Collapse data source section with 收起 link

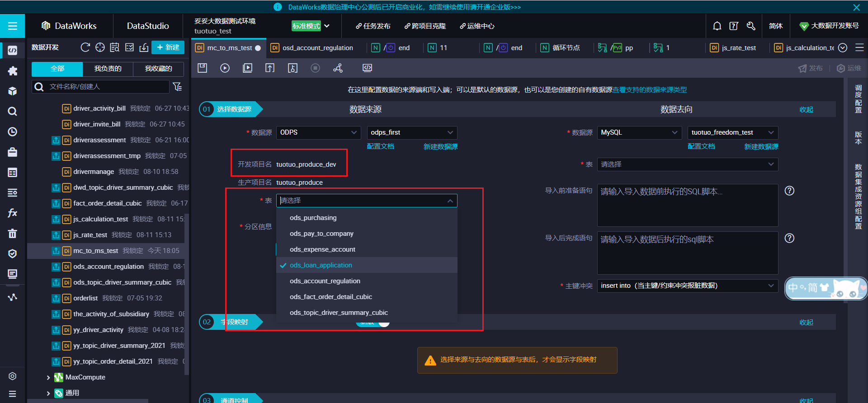pyautogui.click(x=806, y=110)
